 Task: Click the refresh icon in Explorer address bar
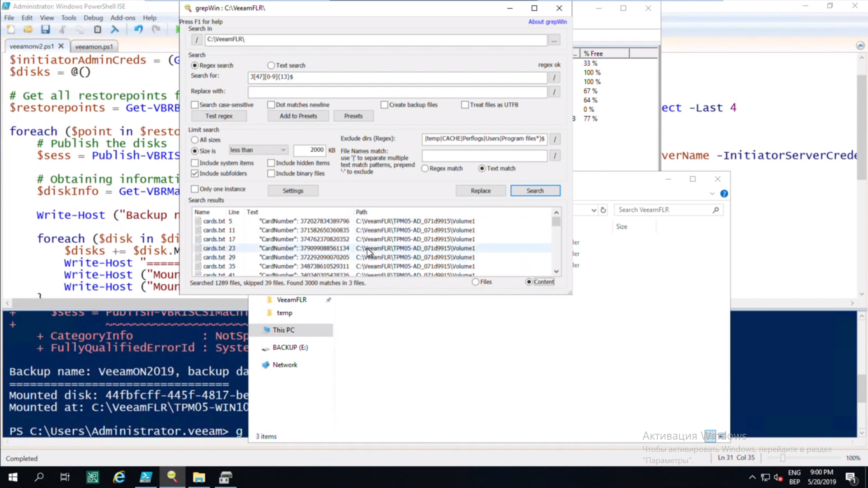pyautogui.click(x=603, y=210)
